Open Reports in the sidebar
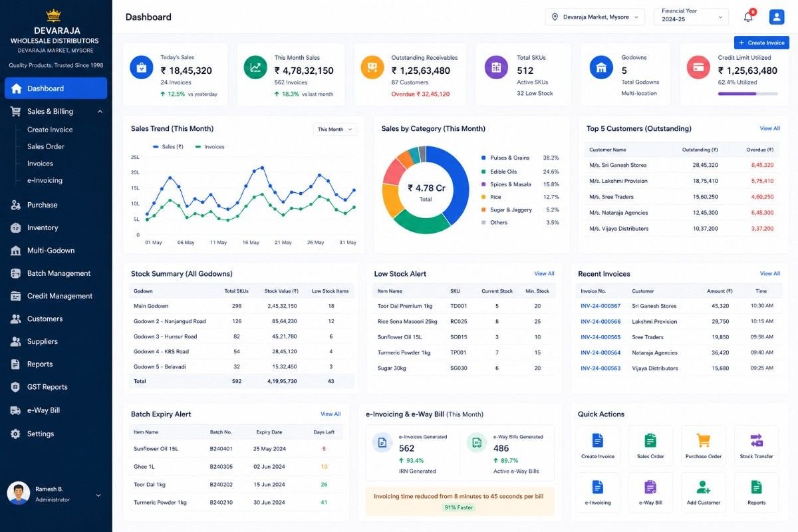The width and height of the screenshot is (798, 532). coord(56,364)
